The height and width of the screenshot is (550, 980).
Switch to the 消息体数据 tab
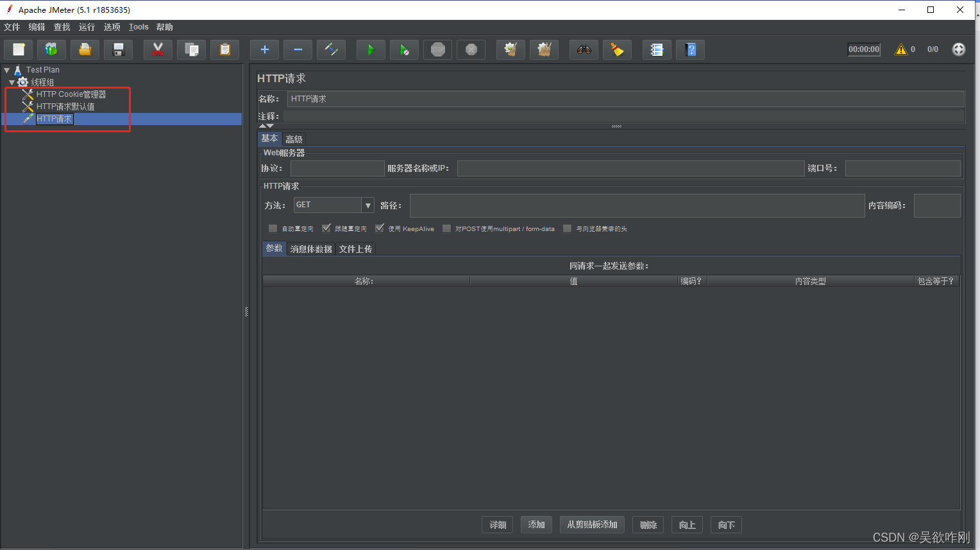(311, 249)
